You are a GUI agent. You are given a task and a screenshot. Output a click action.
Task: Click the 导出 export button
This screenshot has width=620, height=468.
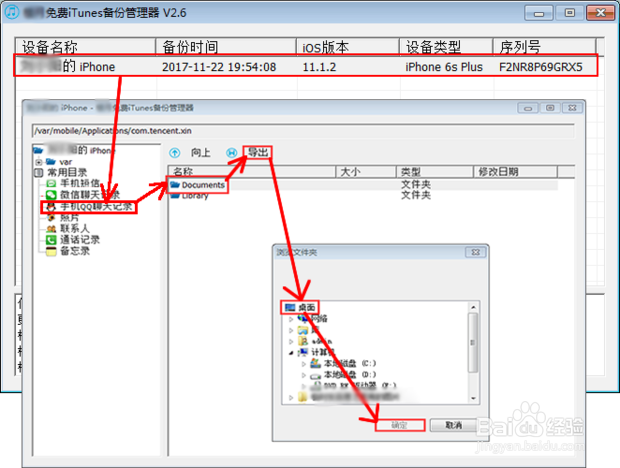click(258, 152)
